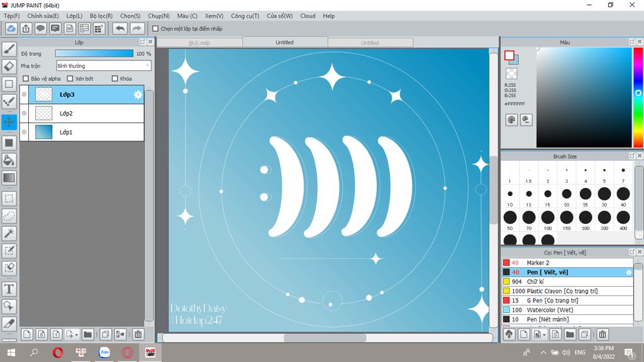Open the Help menu
The image size is (644, 362).
point(328,16)
